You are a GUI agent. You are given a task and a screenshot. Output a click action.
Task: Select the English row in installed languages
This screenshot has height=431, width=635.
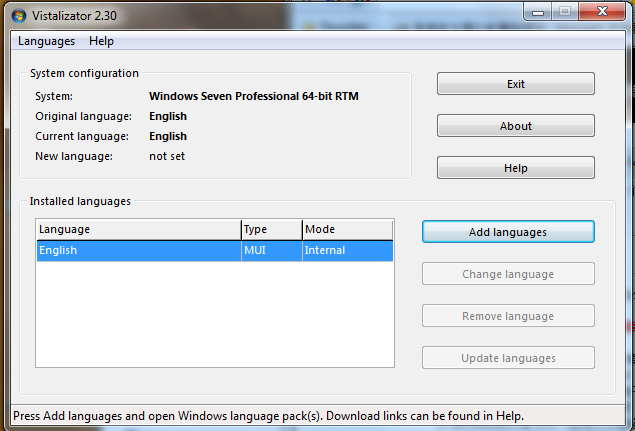[x=215, y=251]
